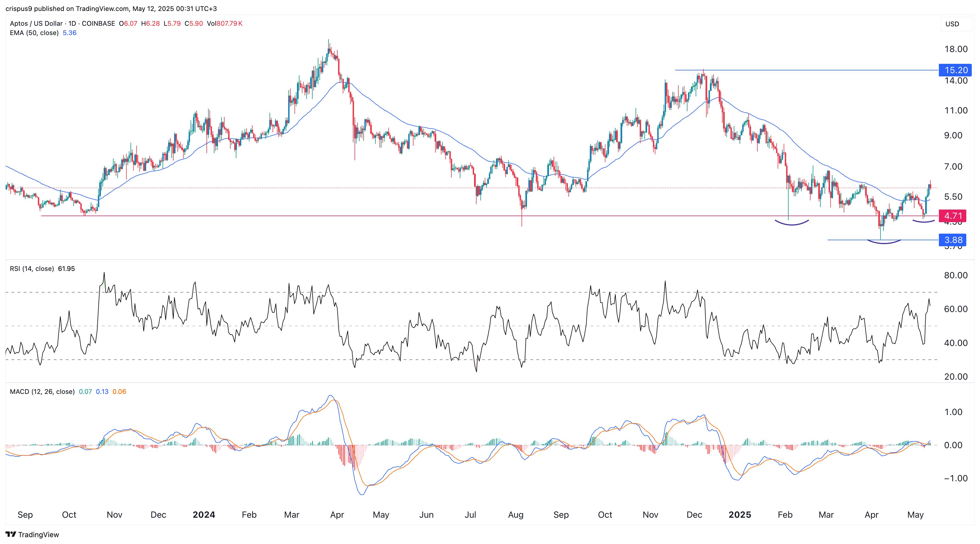Screen dimensions: 980x544
Task: Click the 2024 year marker on timeline
Action: click(203, 515)
